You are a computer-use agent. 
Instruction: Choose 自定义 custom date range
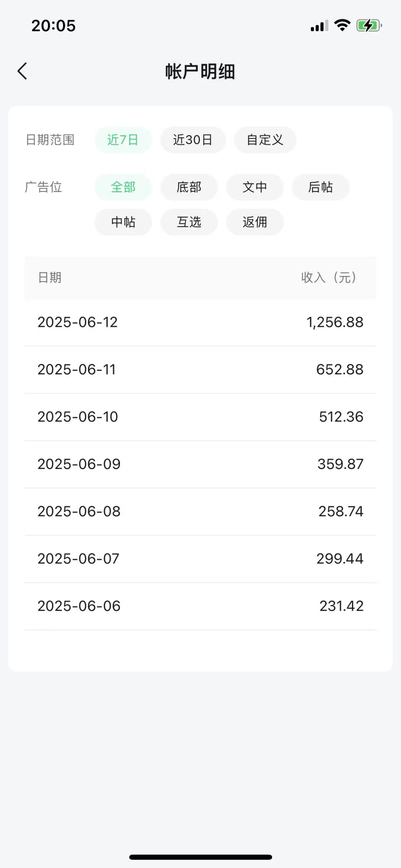tap(265, 140)
